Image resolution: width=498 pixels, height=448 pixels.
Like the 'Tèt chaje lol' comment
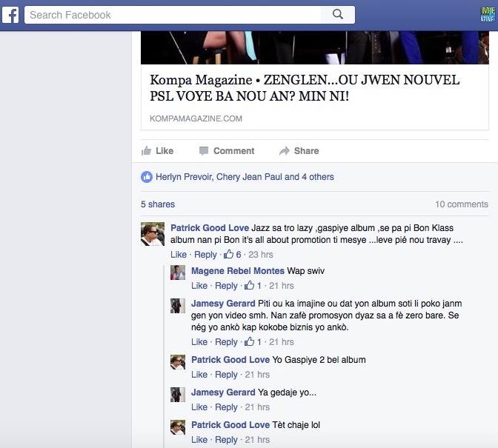coord(199,440)
